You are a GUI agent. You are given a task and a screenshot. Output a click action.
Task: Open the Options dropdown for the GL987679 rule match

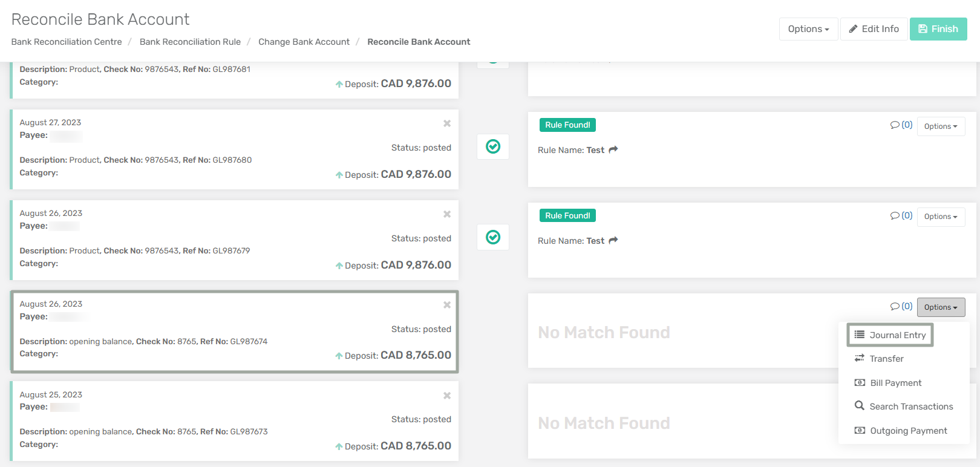(941, 217)
